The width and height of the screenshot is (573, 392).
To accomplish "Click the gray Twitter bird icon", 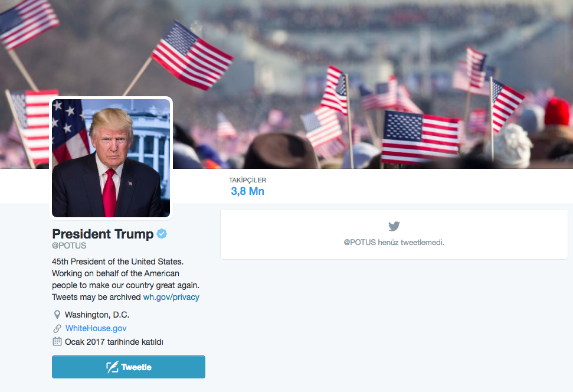I will (x=394, y=226).
